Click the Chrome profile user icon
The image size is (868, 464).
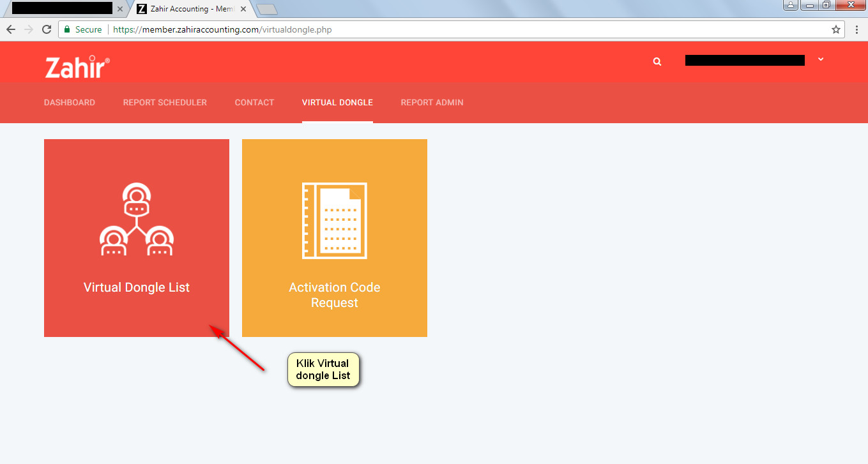(x=791, y=4)
